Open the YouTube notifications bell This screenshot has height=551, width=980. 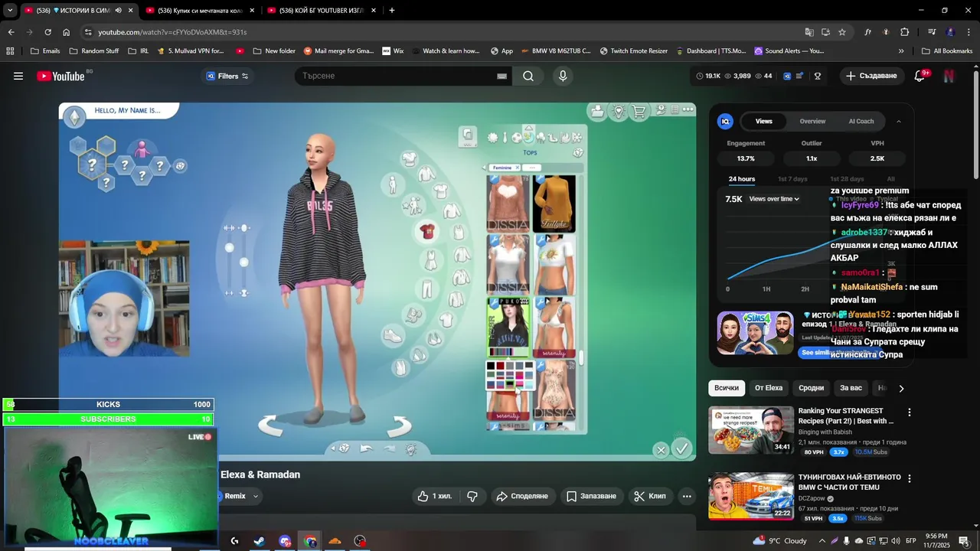tap(920, 76)
